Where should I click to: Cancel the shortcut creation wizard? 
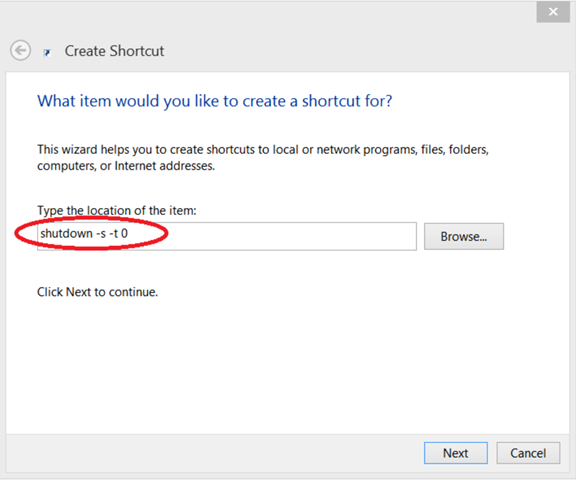tap(528, 453)
